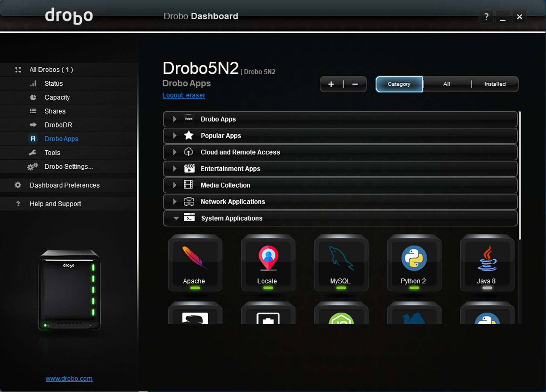Click the Help and Support question icon
546x392 pixels.
coord(18,204)
